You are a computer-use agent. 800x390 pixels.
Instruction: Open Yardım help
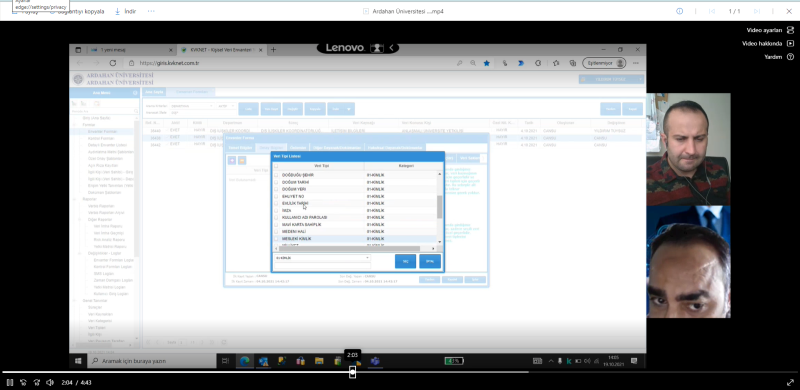pos(779,57)
